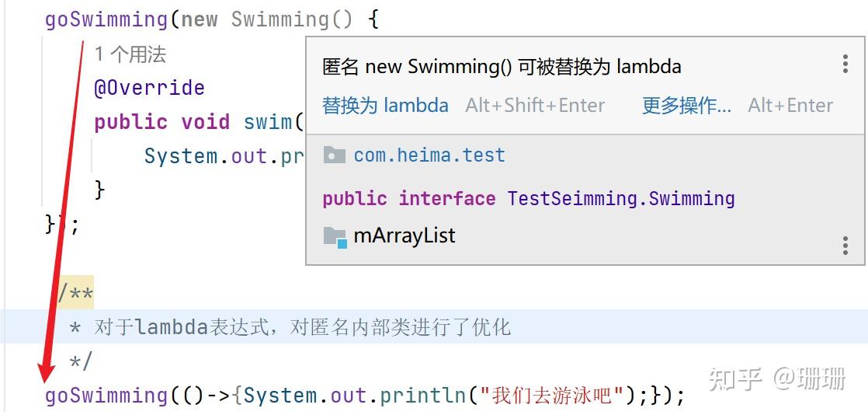868x415 pixels.
Task: Open the 更多操作... actions link
Action: (686, 106)
